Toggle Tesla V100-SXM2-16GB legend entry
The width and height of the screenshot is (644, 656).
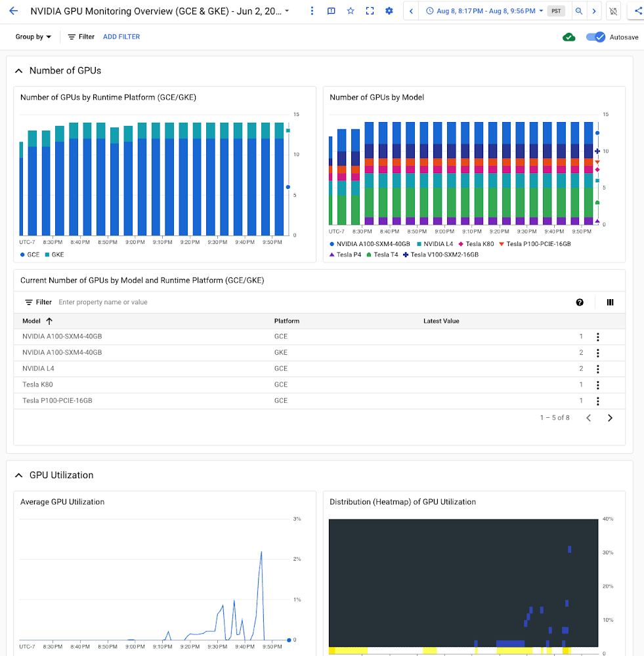point(440,255)
